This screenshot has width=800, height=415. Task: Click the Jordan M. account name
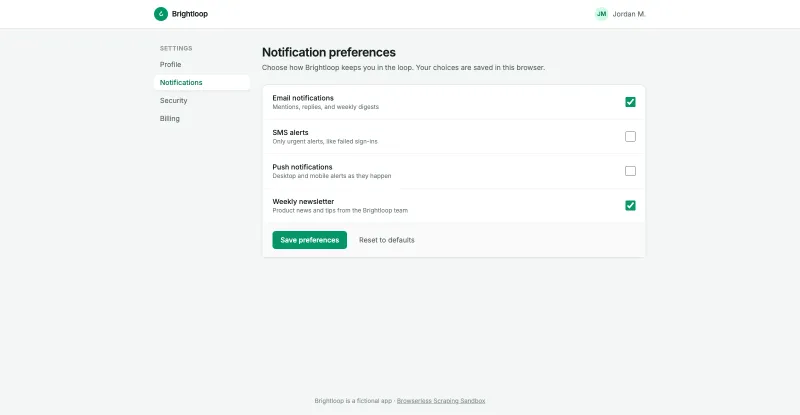(629, 14)
